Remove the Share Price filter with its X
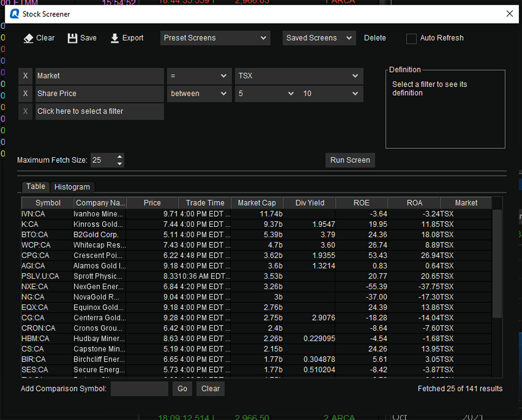 [x=25, y=94]
